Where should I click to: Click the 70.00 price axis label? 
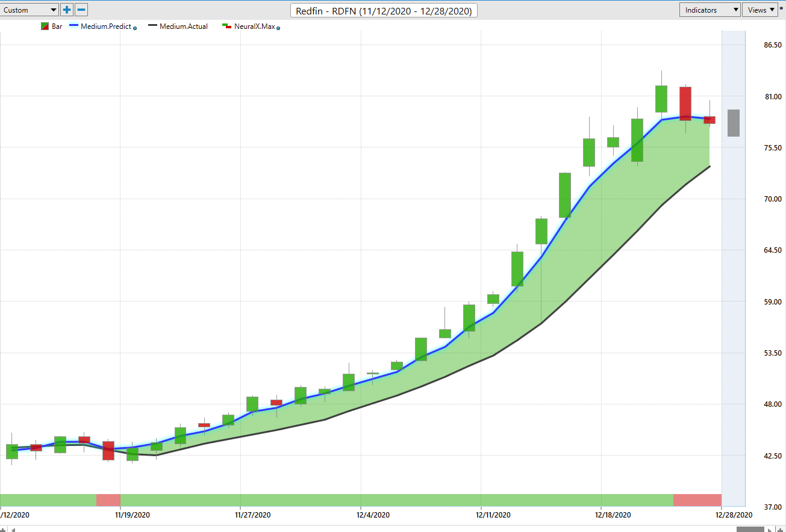773,199
